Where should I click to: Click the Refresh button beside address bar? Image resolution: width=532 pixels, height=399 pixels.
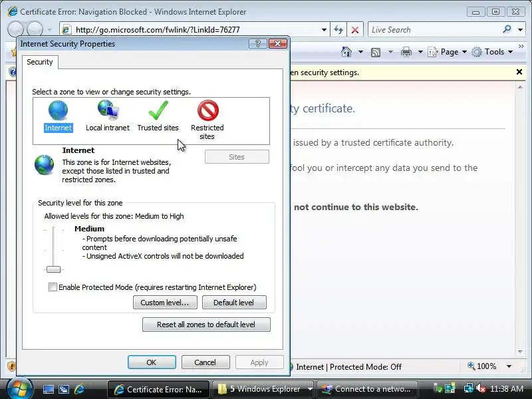click(338, 30)
